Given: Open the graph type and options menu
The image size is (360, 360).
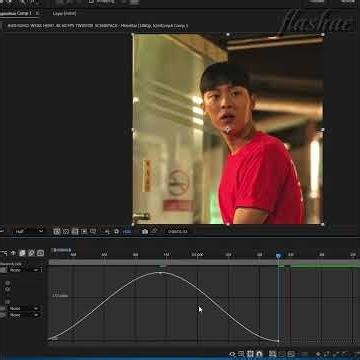Looking at the screenshot, I should coord(241,354).
